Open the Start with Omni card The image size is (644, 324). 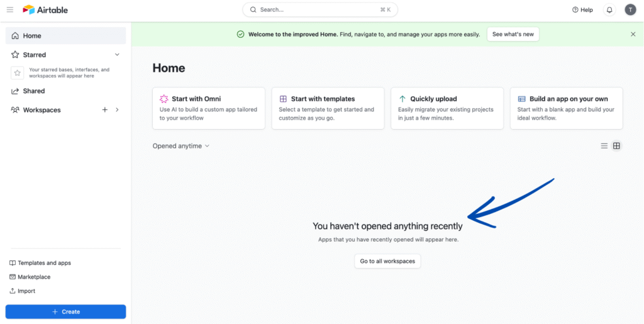209,108
